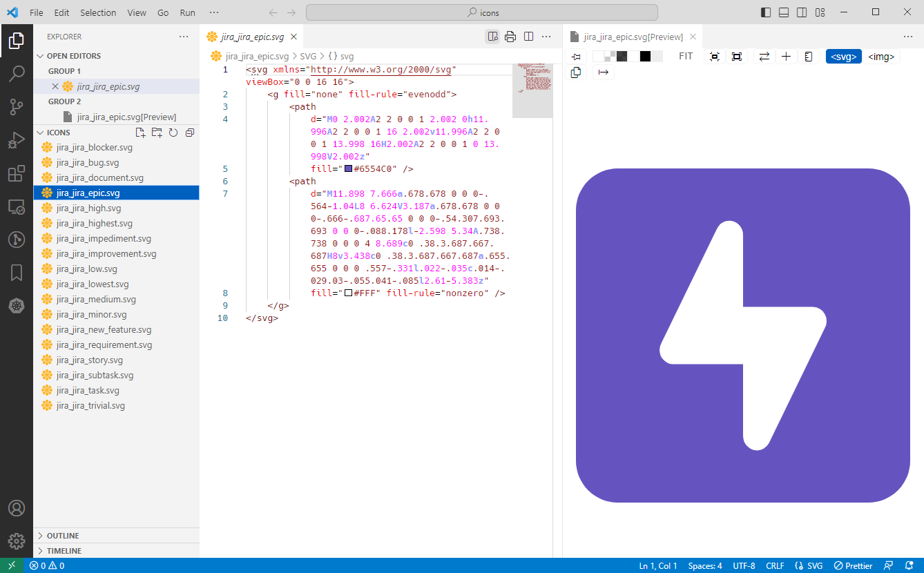Click the right-arrow-from-bar preview icon
924x573 pixels.
pyautogui.click(x=604, y=72)
